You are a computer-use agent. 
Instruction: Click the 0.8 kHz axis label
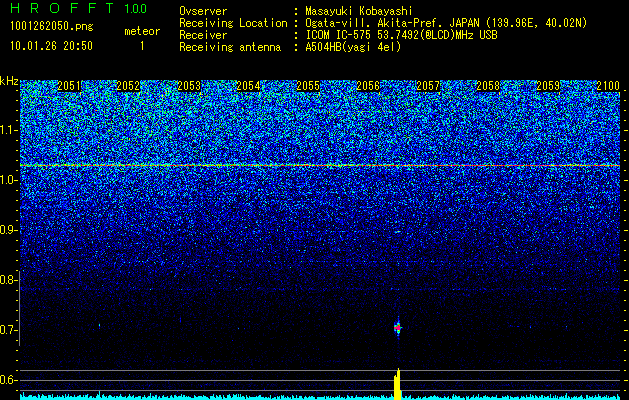pos(9,280)
